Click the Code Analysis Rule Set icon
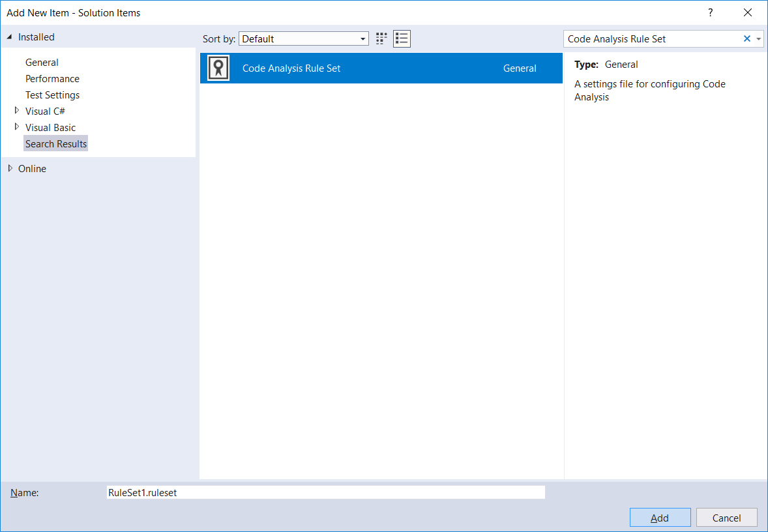The width and height of the screenshot is (768, 532). coord(218,68)
